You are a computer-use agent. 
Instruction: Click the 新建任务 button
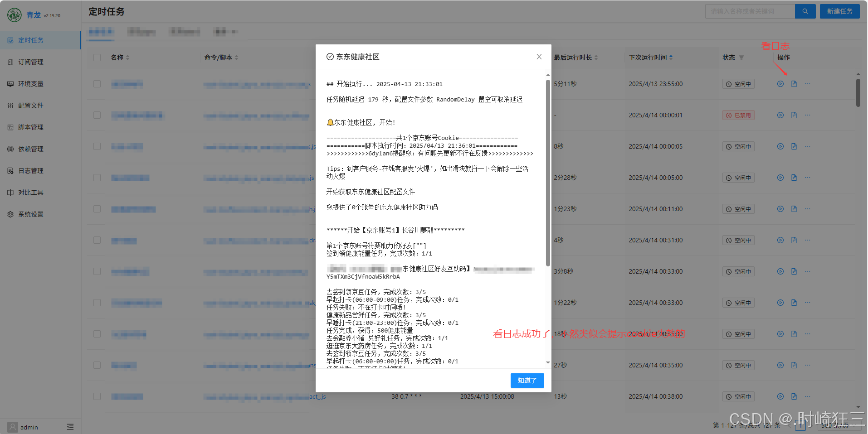point(839,11)
